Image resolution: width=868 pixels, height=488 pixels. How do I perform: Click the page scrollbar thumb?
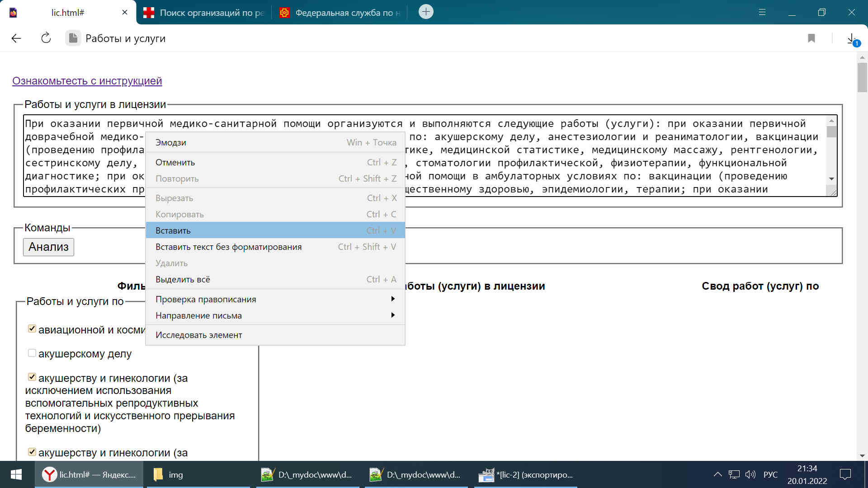coord(862,78)
